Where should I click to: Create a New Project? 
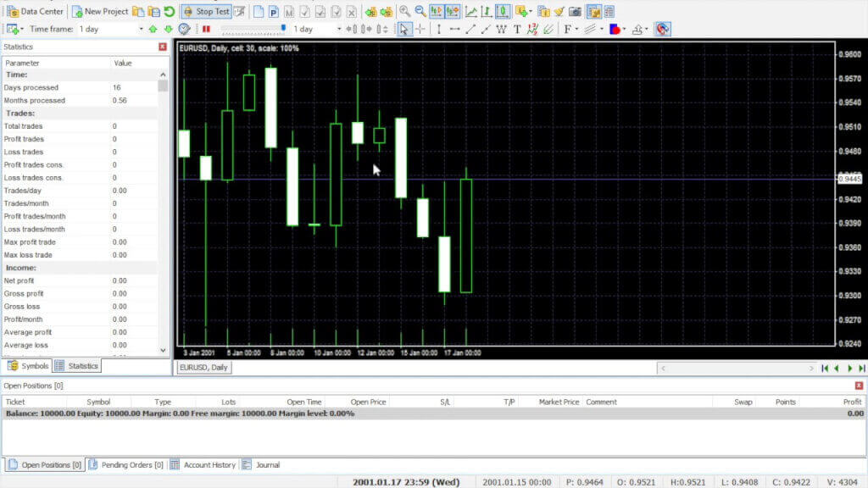100,11
